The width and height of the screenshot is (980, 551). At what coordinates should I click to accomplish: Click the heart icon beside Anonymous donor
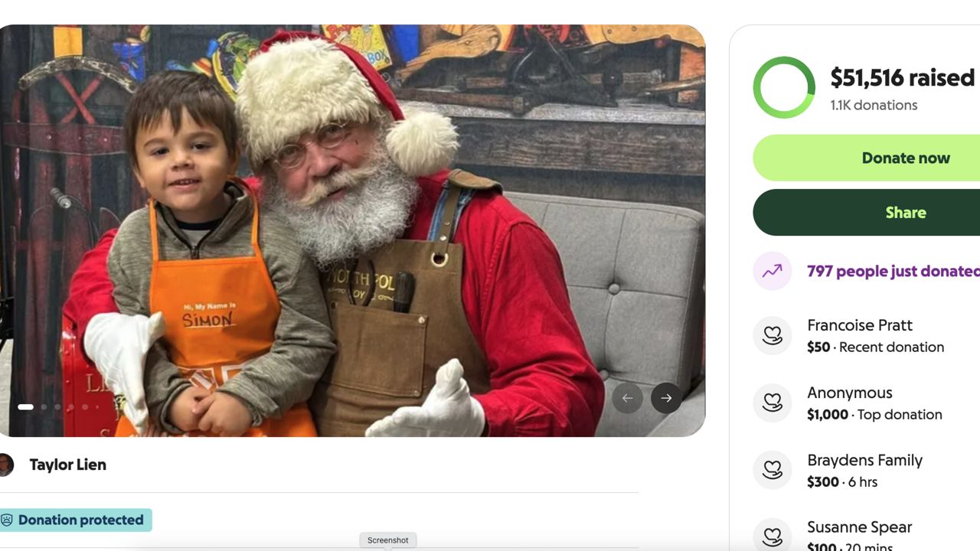click(x=772, y=403)
